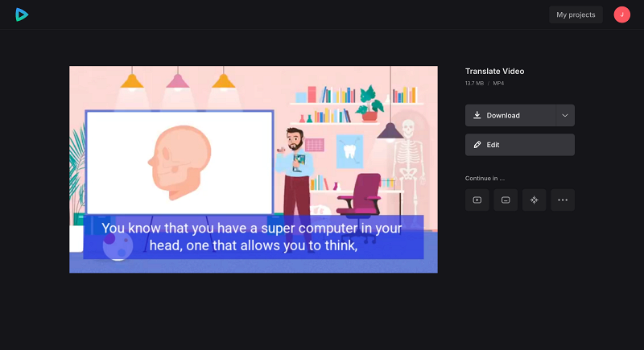Continue in the video editor icon
644x350 pixels.
pyautogui.click(x=477, y=200)
